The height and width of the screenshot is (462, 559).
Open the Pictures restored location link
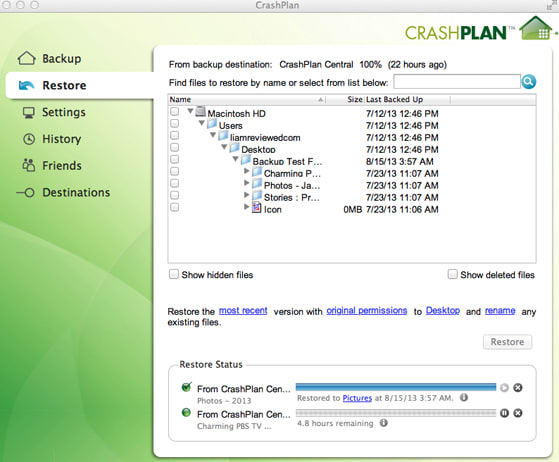(357, 398)
